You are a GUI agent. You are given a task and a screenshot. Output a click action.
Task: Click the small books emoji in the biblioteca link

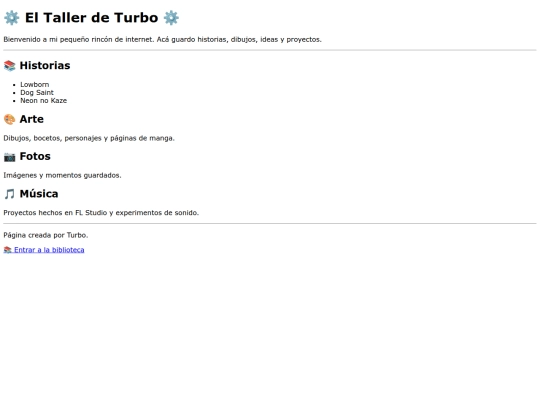(8, 250)
